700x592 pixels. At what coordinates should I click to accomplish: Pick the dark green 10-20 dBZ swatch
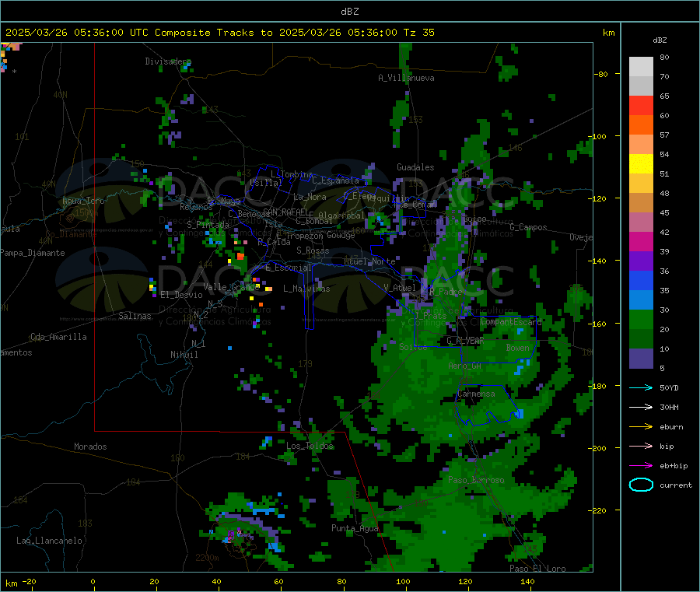[x=641, y=339]
